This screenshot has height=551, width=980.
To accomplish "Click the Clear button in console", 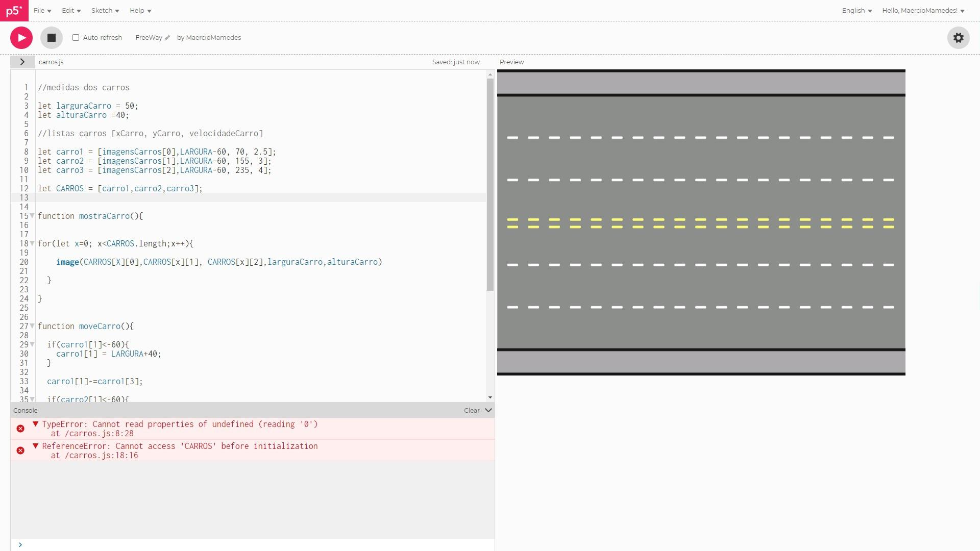I will click(471, 410).
